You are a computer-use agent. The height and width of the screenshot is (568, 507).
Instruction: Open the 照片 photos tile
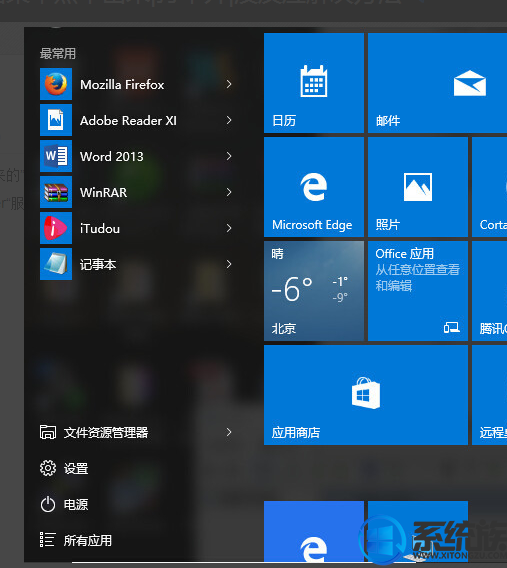[x=418, y=187]
